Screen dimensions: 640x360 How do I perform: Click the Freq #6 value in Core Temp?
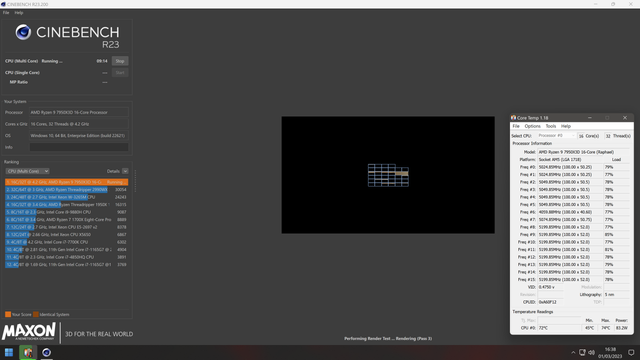570,212
